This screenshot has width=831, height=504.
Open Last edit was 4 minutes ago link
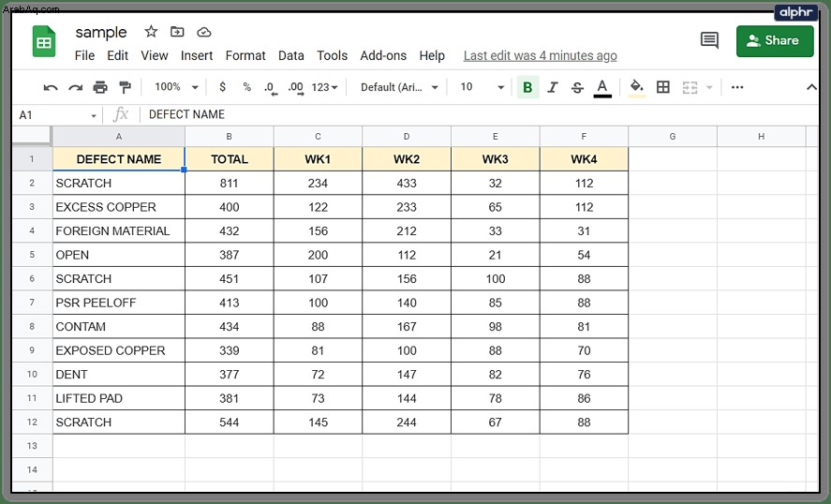pos(540,55)
